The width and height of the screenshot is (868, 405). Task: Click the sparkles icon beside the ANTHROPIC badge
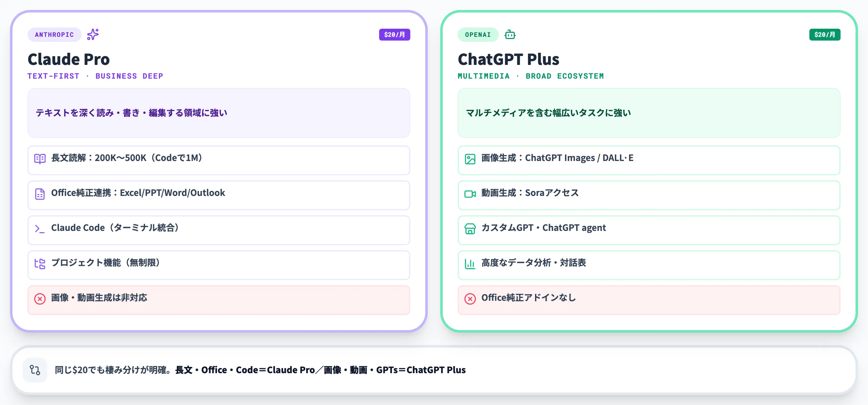tap(93, 34)
